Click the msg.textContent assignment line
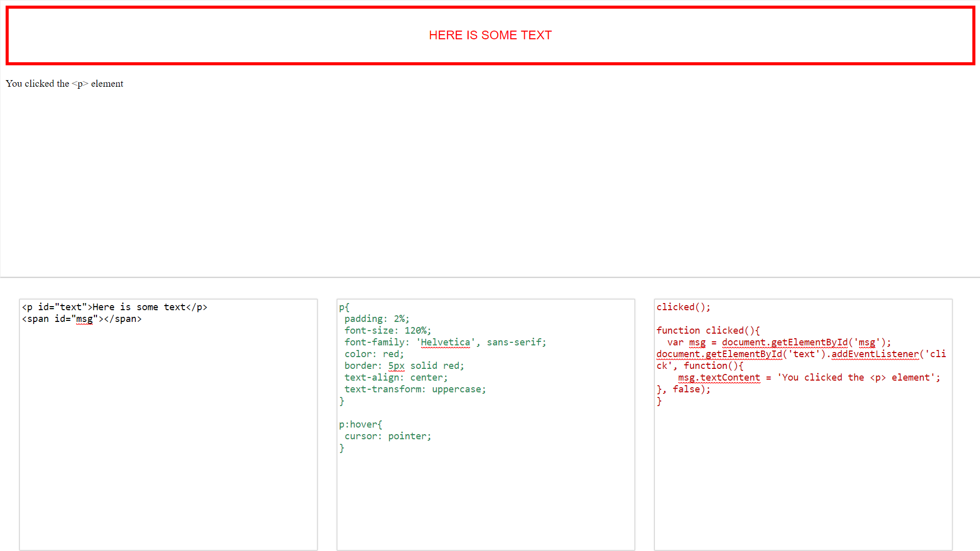Image resolution: width=980 pixels, height=551 pixels. 809,378
